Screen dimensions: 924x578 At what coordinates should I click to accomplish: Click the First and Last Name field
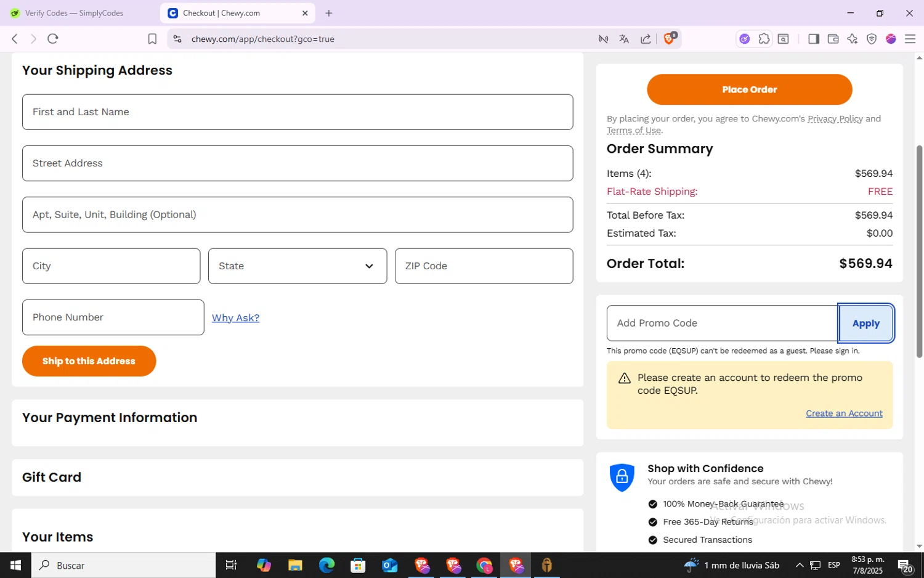coord(298,112)
